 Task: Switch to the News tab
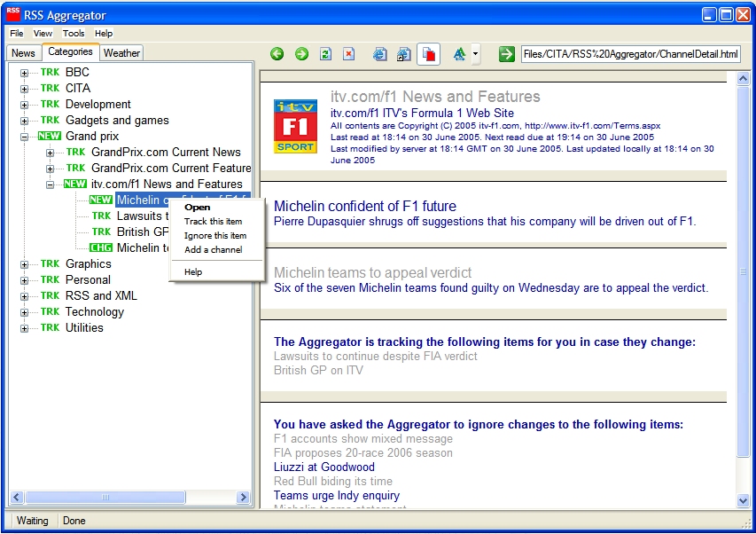pyautogui.click(x=23, y=53)
